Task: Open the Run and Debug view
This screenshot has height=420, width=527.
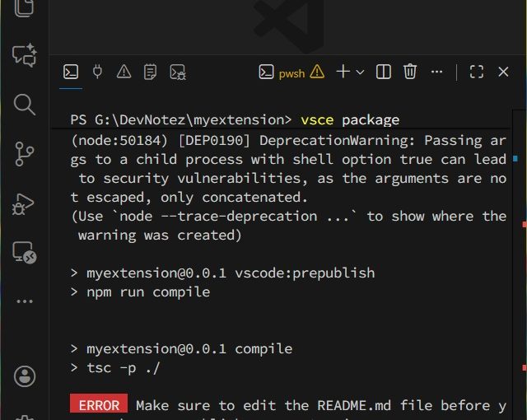Action: click(23, 204)
